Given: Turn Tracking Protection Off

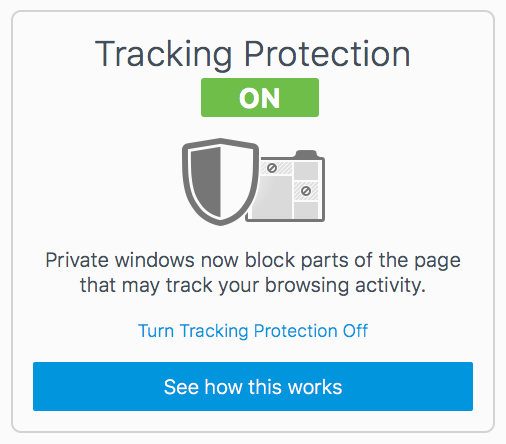Looking at the screenshot, I should tap(253, 331).
